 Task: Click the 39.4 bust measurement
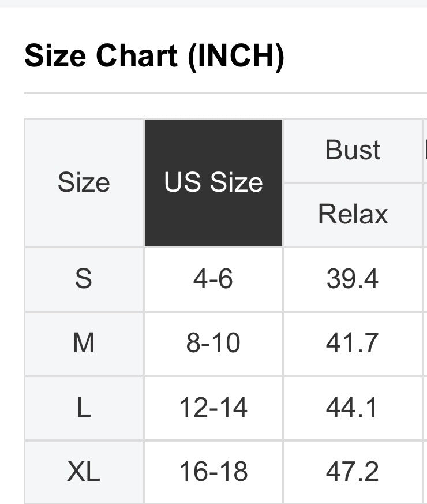tap(352, 279)
